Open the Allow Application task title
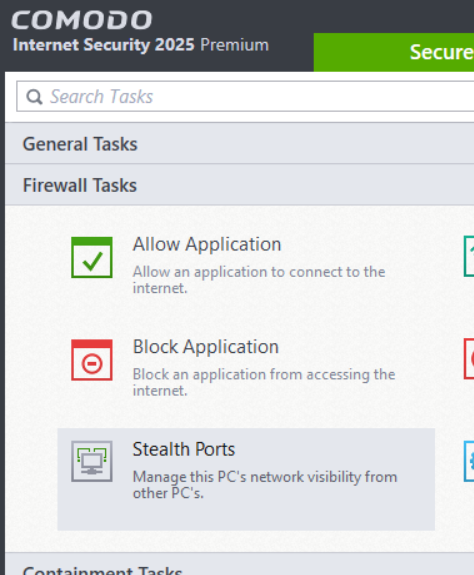 tap(207, 244)
